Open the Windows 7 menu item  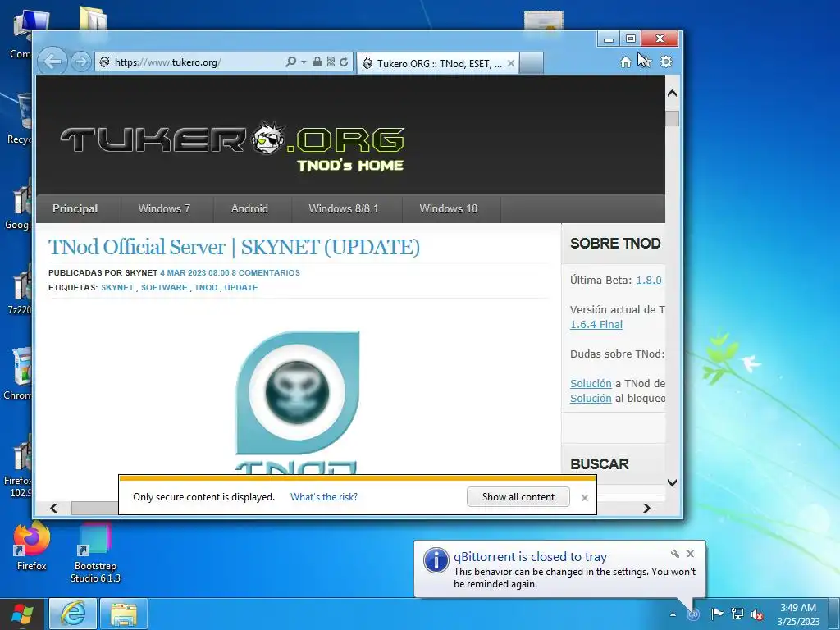tap(164, 209)
